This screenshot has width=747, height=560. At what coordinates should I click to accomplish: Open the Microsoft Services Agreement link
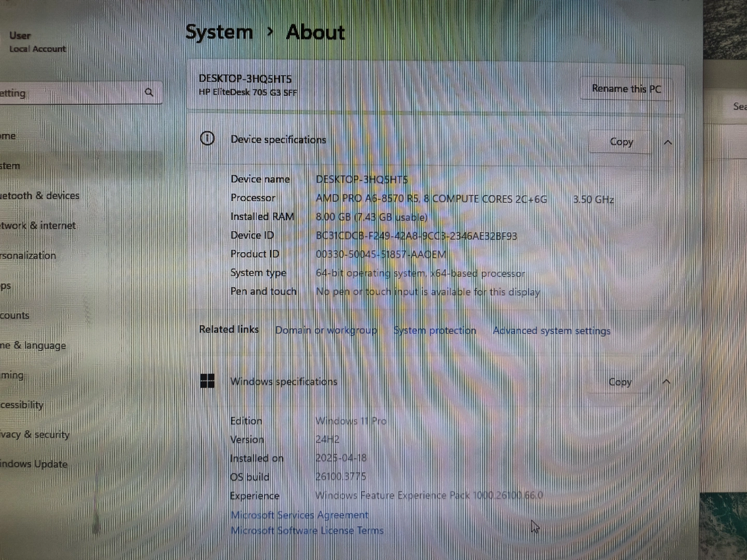coord(299,515)
